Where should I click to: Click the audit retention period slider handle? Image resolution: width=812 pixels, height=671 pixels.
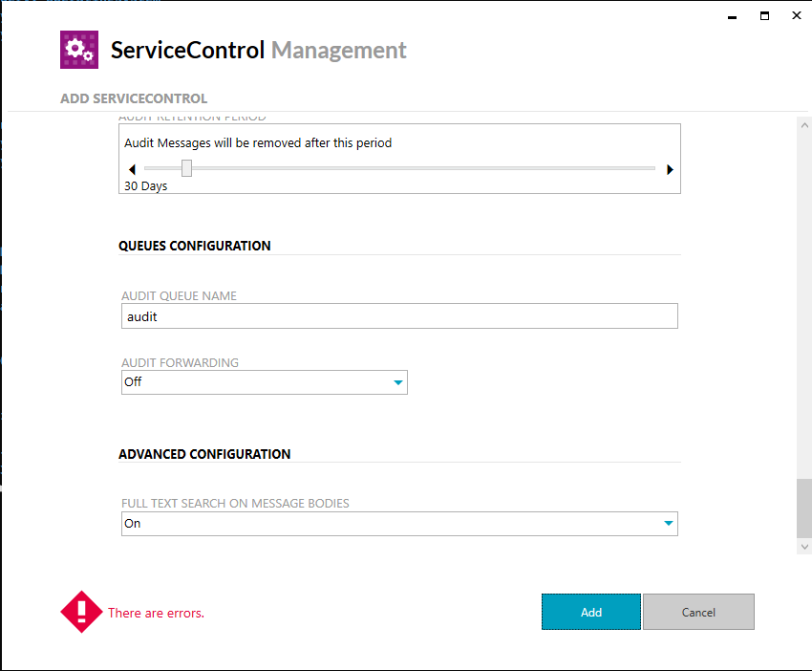pyautogui.click(x=185, y=167)
